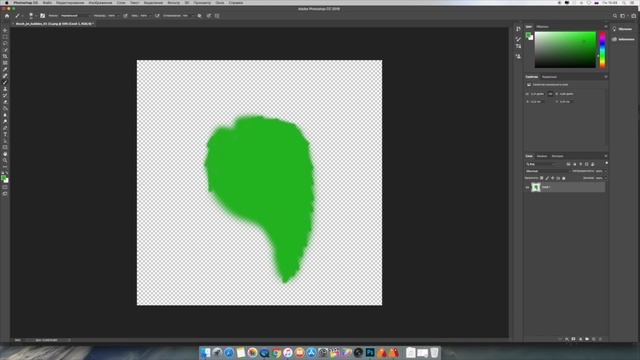Open the brush preset picker
The height and width of the screenshot is (360, 640).
[31, 16]
